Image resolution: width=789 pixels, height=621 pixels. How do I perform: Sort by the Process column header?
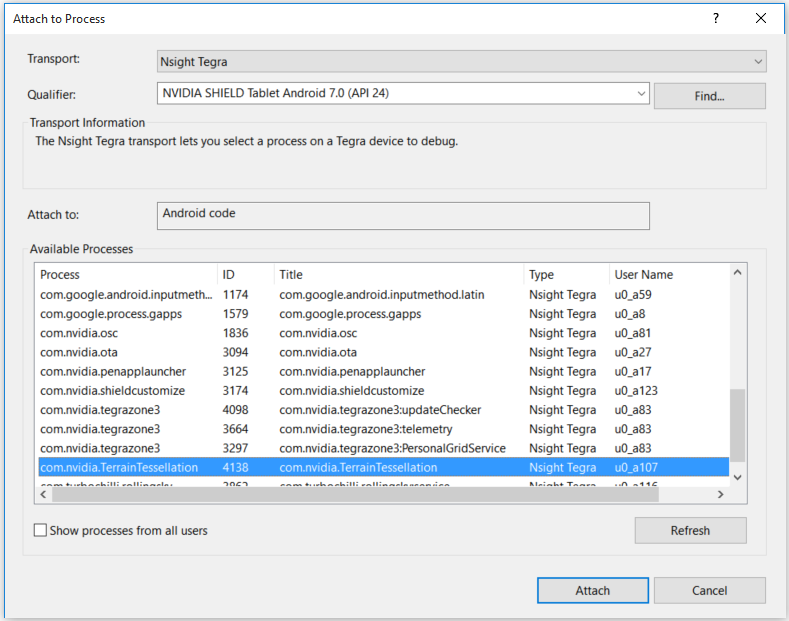(x=128, y=275)
